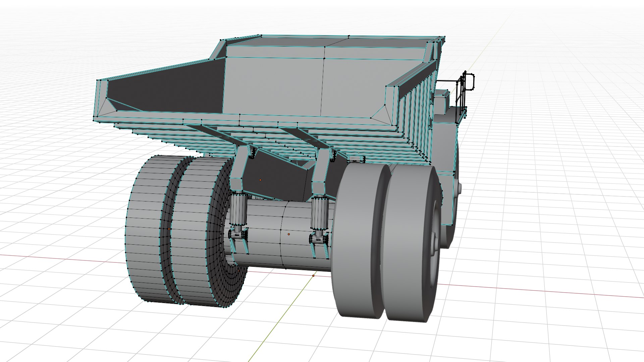Click the right suspension cylinder above the axle
This screenshot has height=362, width=644.
point(319,213)
